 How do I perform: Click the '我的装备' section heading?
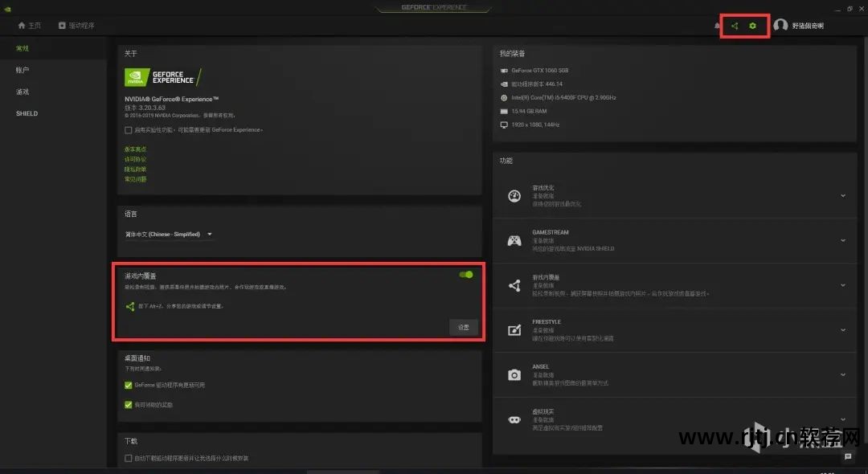[512, 54]
